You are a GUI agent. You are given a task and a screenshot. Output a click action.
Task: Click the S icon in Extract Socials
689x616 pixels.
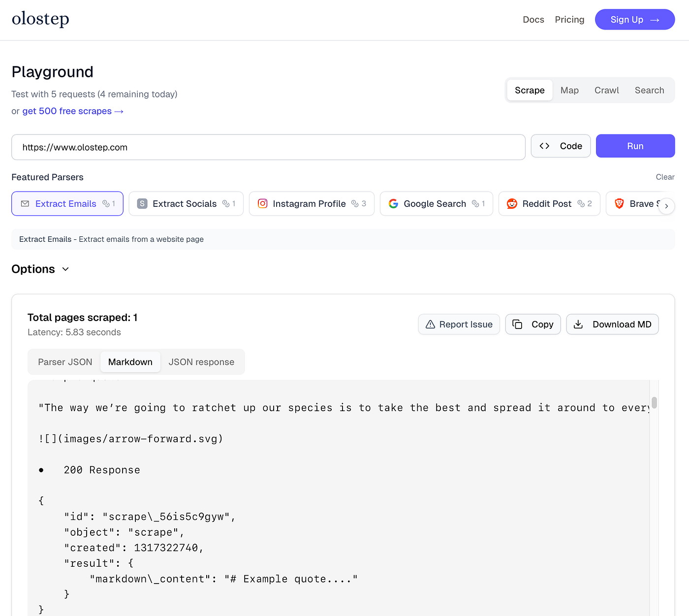[142, 204]
